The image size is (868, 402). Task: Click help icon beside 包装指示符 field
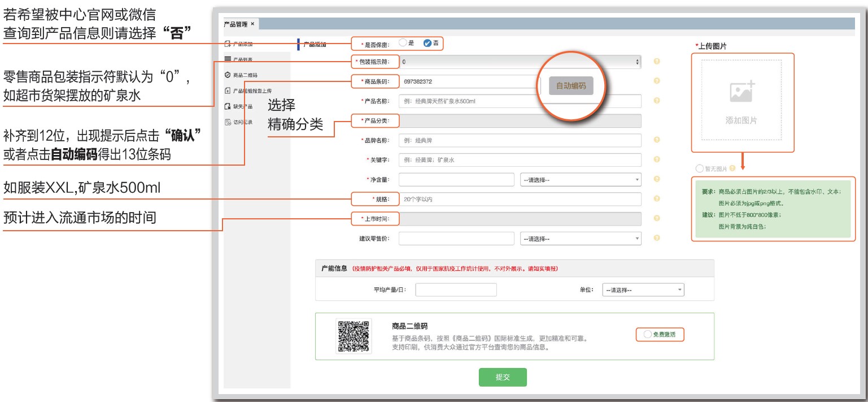[657, 62]
